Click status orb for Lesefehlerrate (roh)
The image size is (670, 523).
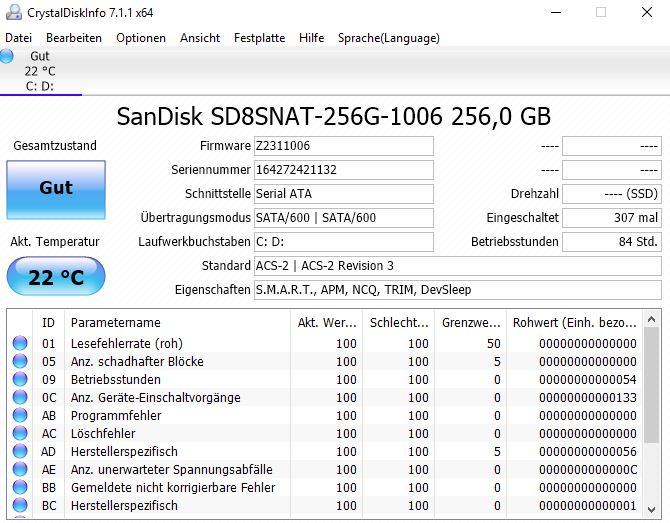click(20, 343)
